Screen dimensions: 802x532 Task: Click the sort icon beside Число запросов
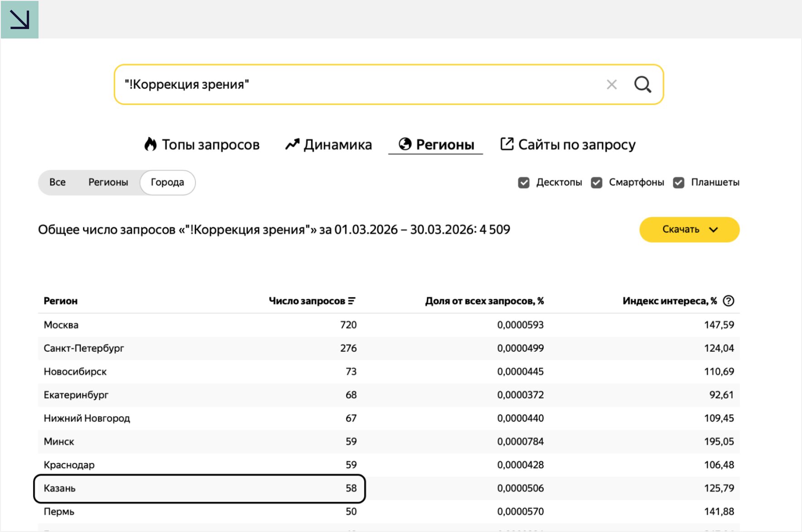click(352, 301)
